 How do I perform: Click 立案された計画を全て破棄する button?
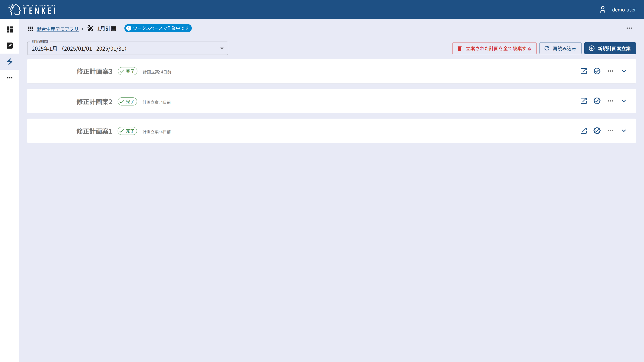494,48
